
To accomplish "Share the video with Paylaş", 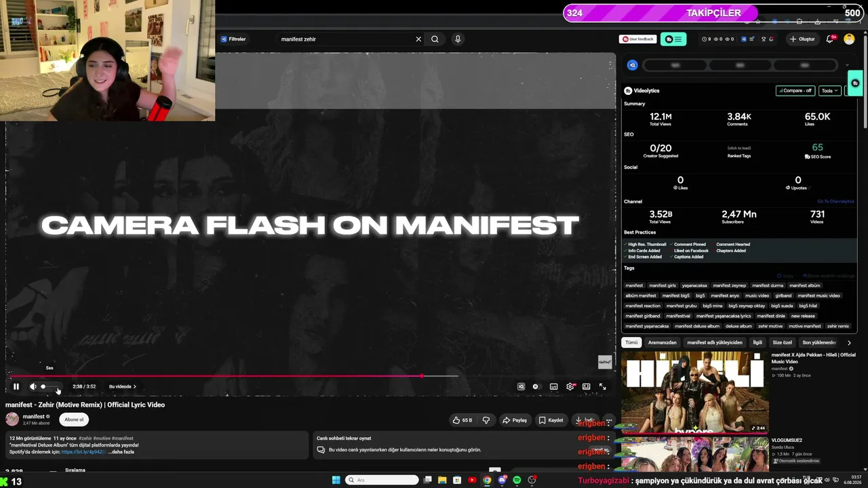I will (x=514, y=420).
